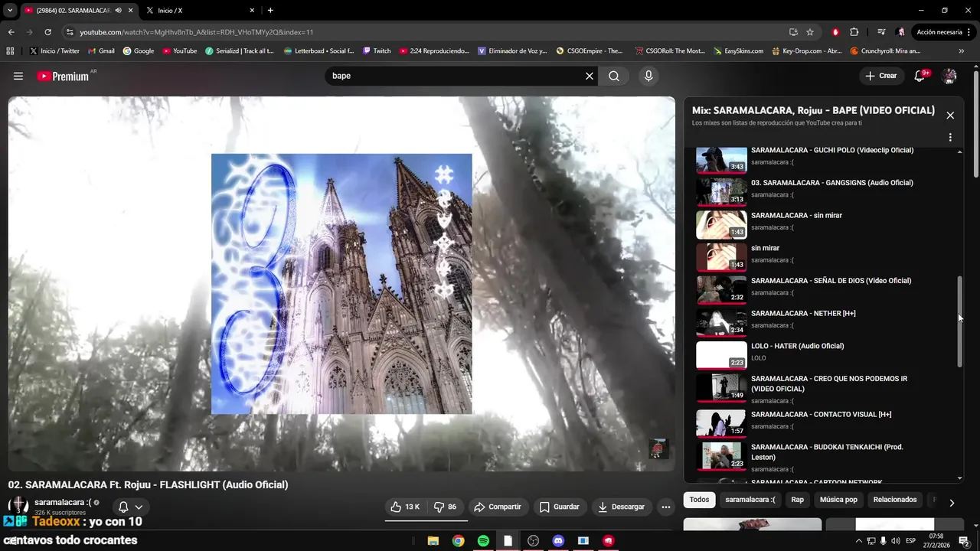This screenshot has width=980, height=551.
Task: Download video with Descargar button
Action: [x=622, y=507]
